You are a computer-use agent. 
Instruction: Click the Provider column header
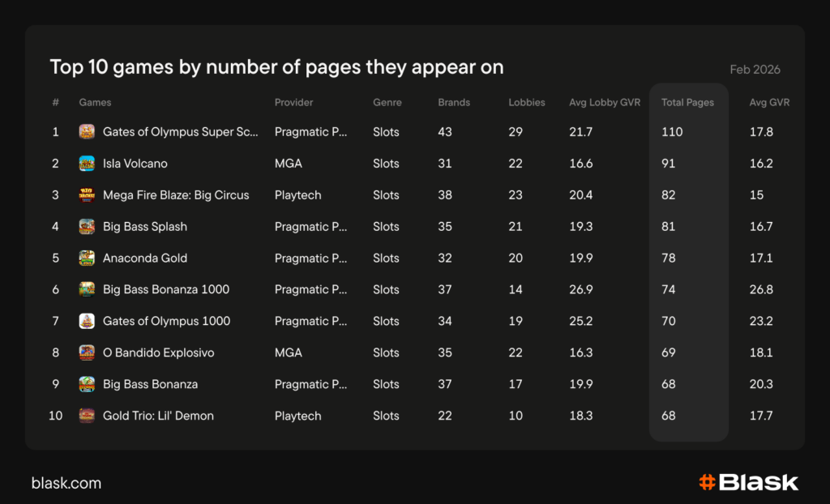(293, 103)
